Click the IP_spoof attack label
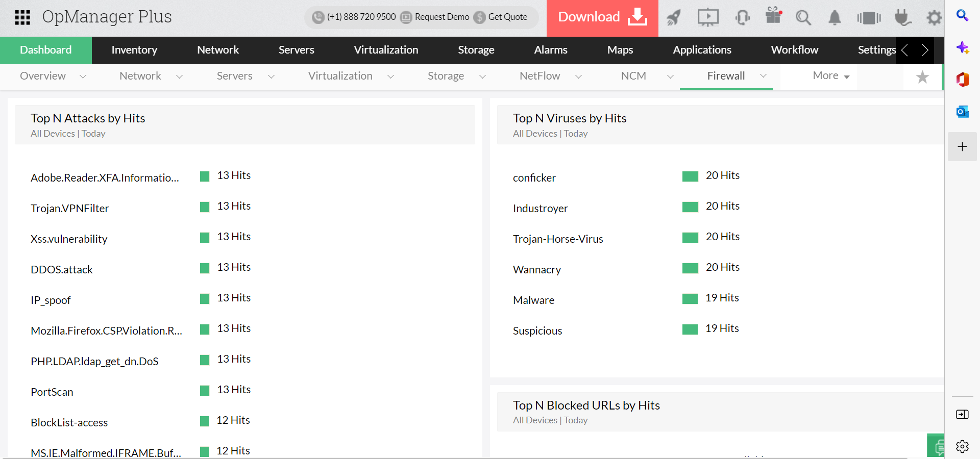The height and width of the screenshot is (459, 980). click(x=51, y=300)
